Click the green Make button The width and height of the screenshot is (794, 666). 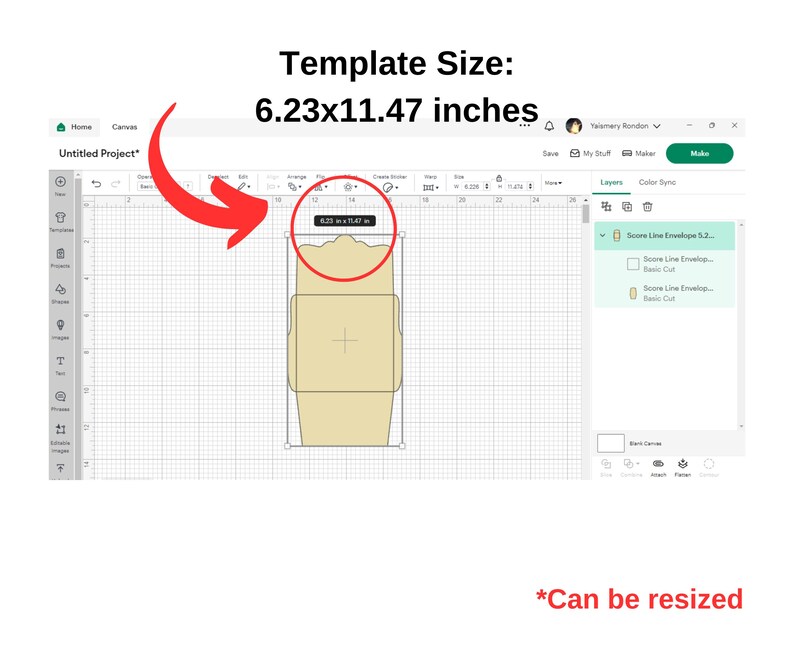tap(699, 153)
